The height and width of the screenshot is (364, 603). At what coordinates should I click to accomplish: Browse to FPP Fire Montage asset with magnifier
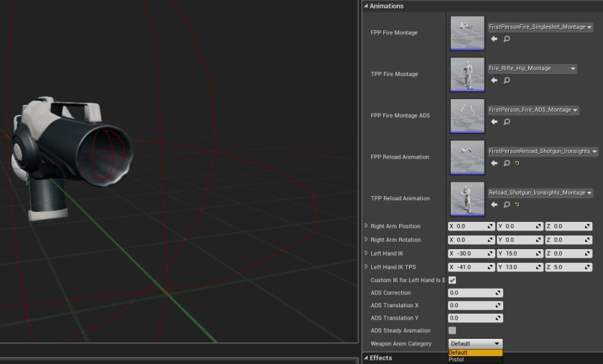pyautogui.click(x=507, y=39)
